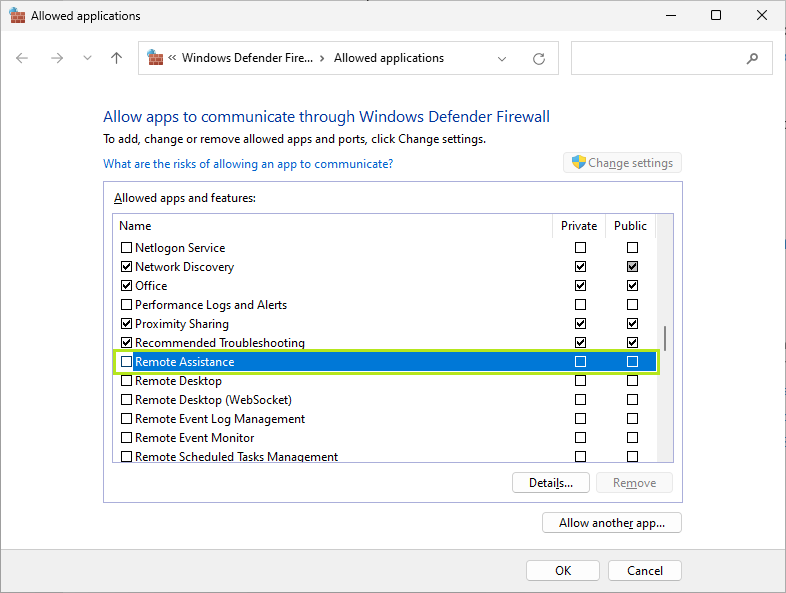Screen dimensions: 786x593
Task: Toggle Public for Network Discovery
Action: pyautogui.click(x=633, y=267)
